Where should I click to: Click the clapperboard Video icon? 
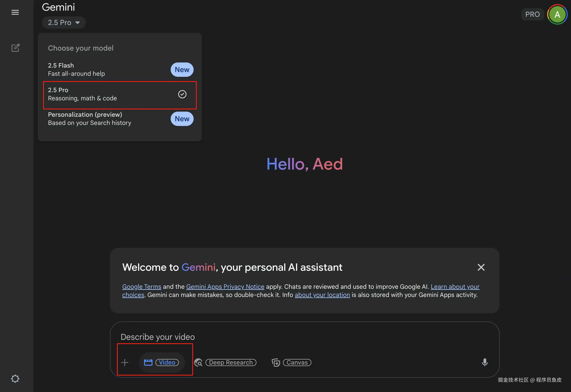pyautogui.click(x=148, y=362)
